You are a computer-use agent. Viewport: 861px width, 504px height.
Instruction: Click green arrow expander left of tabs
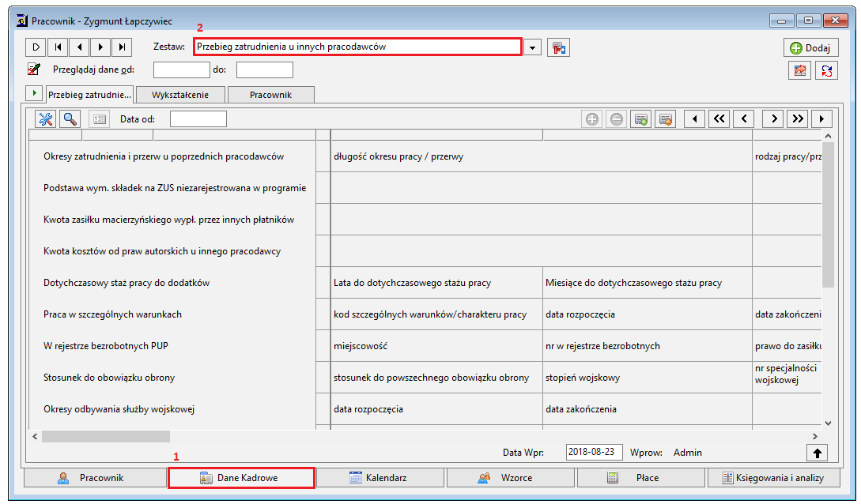[34, 93]
